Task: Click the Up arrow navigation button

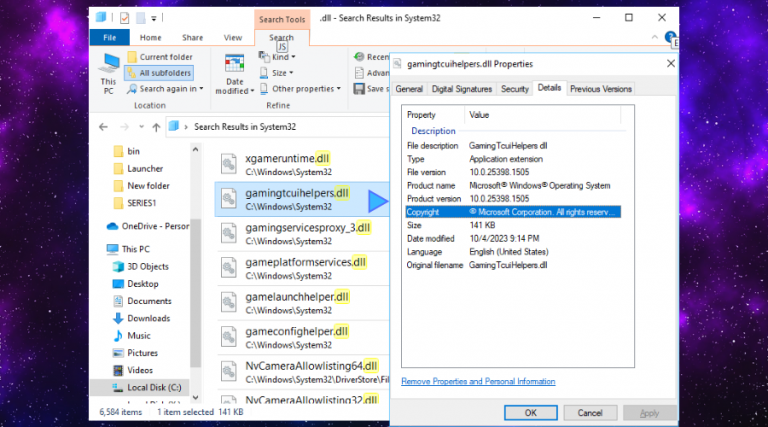Action: (x=153, y=126)
